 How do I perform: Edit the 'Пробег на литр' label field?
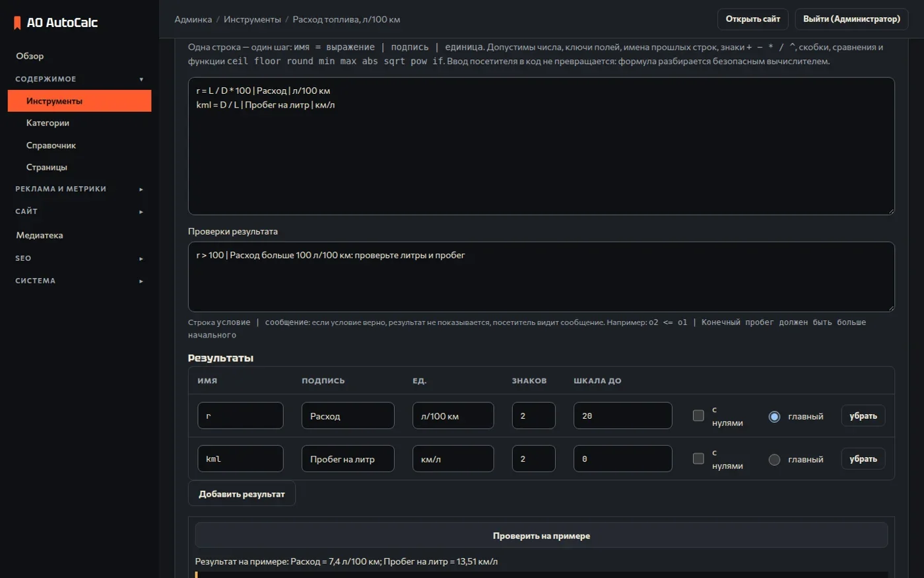pos(348,458)
